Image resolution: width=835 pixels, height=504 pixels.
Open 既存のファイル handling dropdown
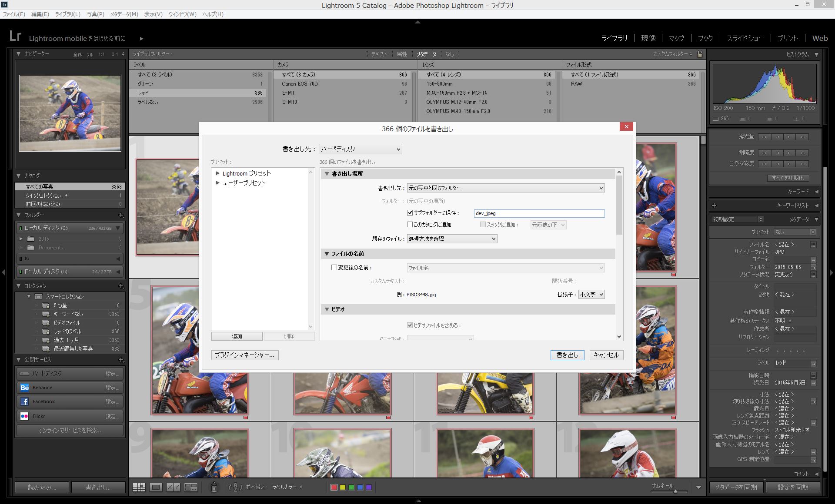click(452, 239)
